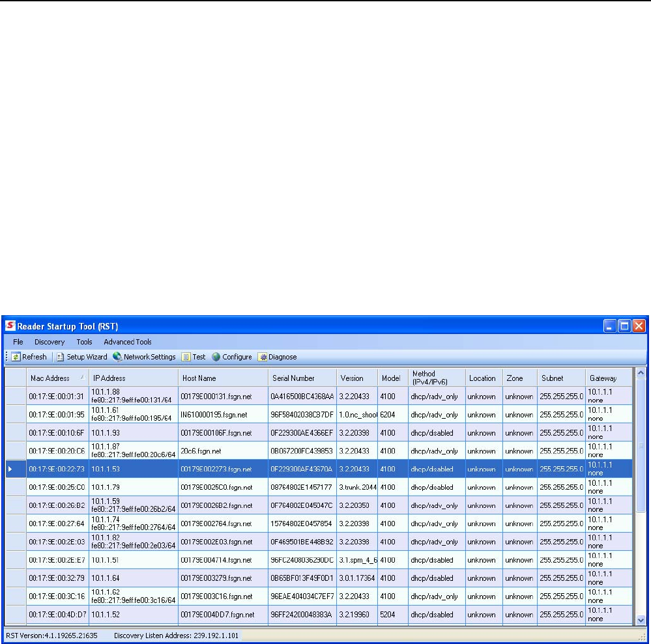The height and width of the screenshot is (644, 651).
Task: Open the Configure tool
Action: (232, 357)
